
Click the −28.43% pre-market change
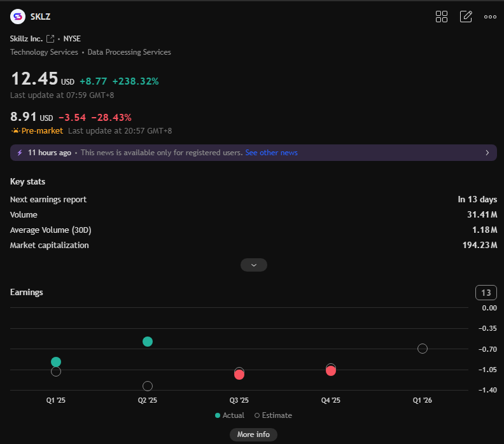[111, 118]
